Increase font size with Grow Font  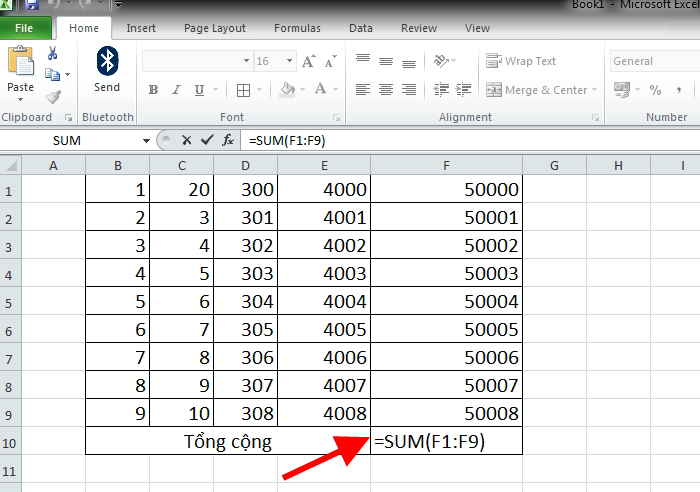[x=308, y=61]
